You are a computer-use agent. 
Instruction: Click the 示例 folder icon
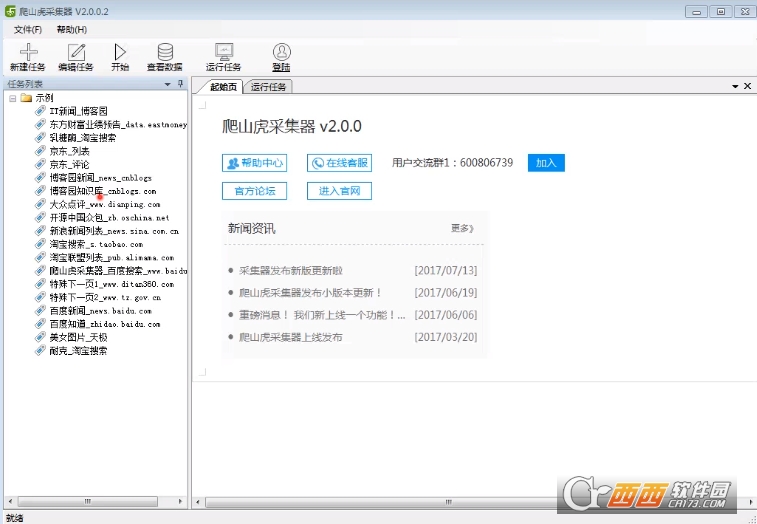(27, 98)
